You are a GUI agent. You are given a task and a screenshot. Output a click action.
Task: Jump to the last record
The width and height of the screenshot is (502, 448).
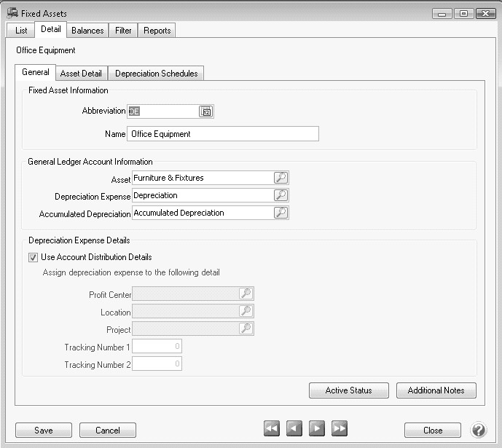click(x=339, y=429)
